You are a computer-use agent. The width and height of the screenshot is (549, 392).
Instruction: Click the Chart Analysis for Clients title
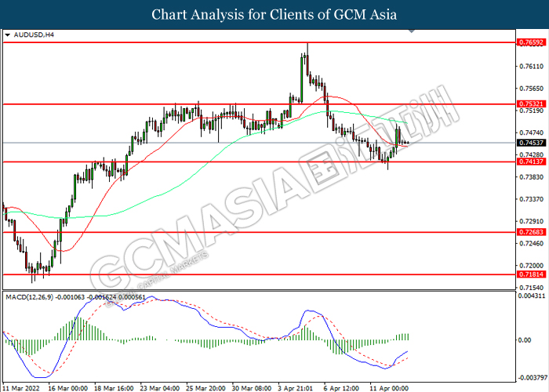[x=274, y=15]
